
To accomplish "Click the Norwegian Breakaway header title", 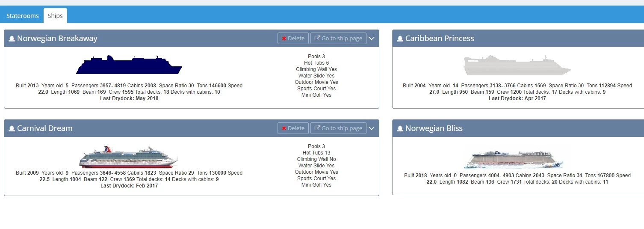I will tap(57, 39).
